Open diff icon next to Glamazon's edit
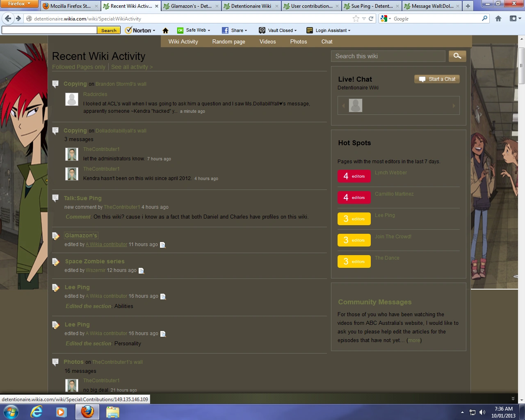Screen dimensions: 525x420 click(x=162, y=245)
